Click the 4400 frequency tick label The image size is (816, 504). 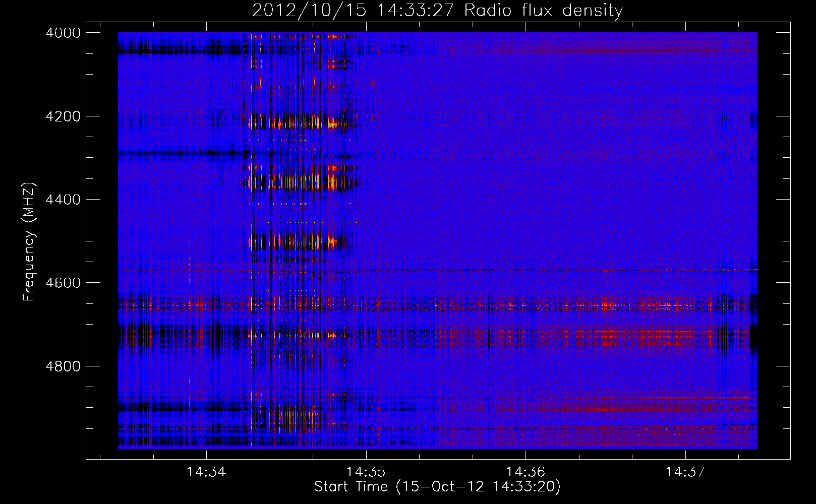coord(63,200)
